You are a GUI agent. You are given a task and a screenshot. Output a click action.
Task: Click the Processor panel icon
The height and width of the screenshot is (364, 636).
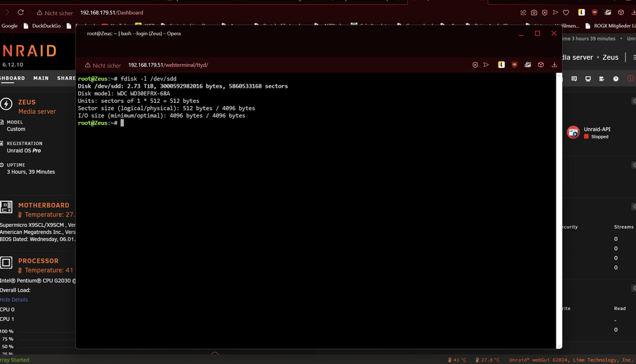pos(6,262)
